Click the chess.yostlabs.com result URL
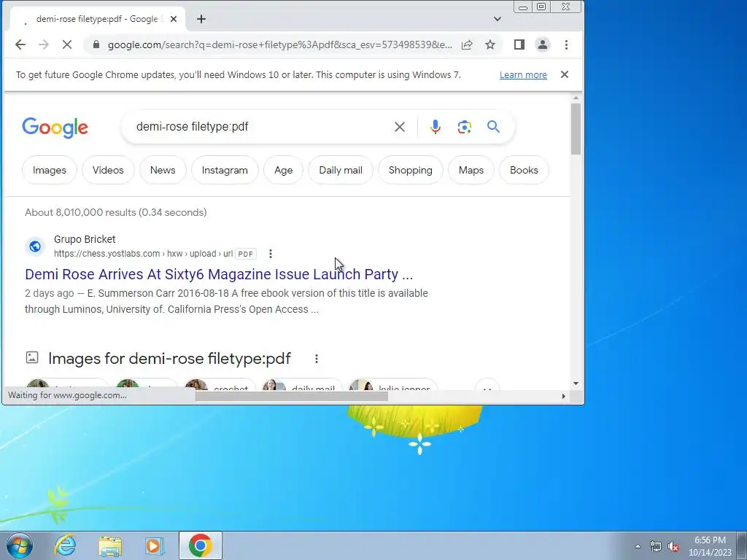 [x=144, y=254]
